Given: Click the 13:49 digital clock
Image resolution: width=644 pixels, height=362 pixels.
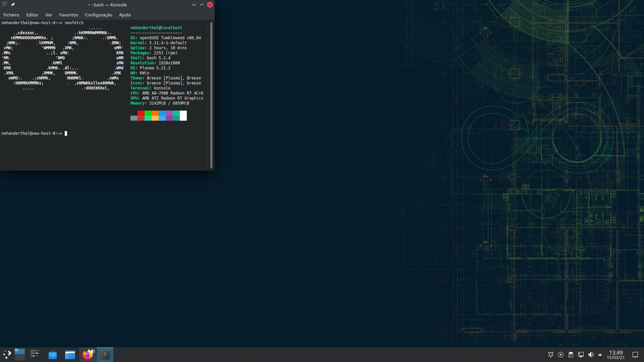Looking at the screenshot, I should 616,355.
